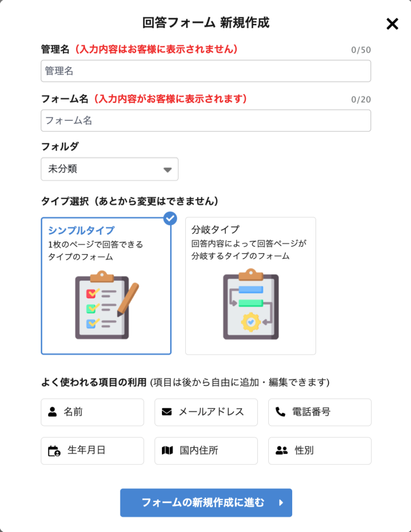411x532 pixels.
Task: Click the フォルダ dropdown arrow
Action: coord(167,170)
